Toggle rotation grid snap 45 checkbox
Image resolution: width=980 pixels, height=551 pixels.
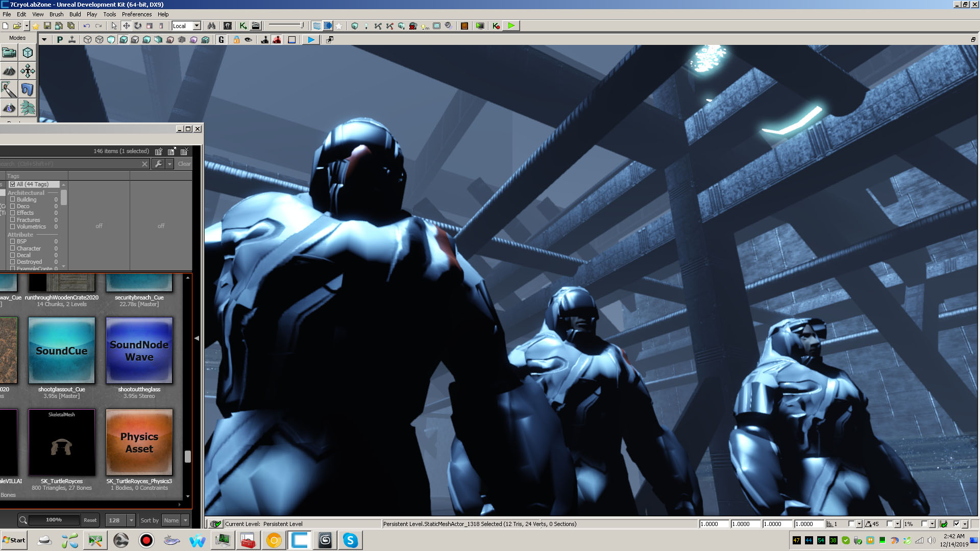890,524
